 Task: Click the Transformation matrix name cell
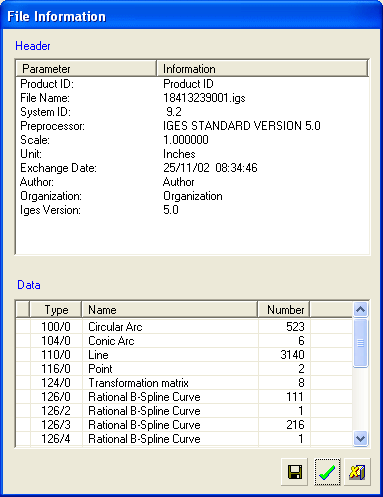pos(170,383)
